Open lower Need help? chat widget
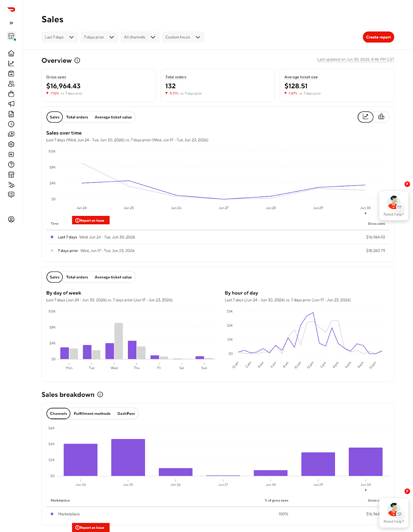The height and width of the screenshot is (532, 413). 394,513
